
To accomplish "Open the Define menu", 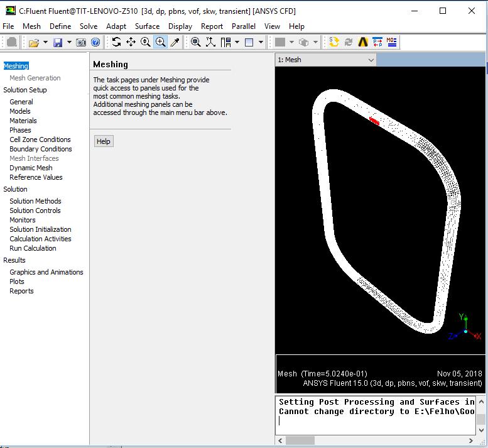I will coord(60,26).
